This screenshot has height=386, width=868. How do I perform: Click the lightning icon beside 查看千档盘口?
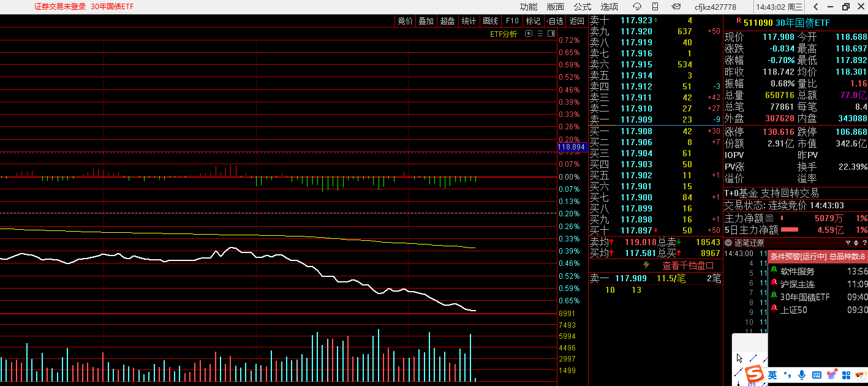(646, 265)
